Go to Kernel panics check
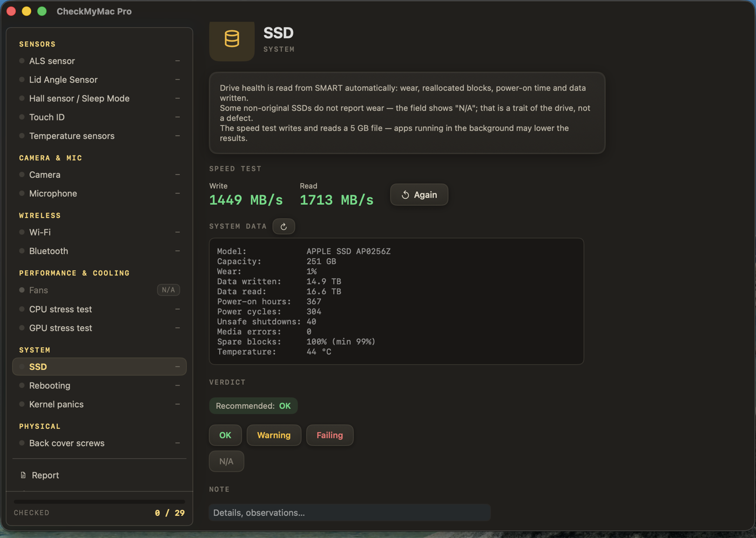 pyautogui.click(x=99, y=405)
